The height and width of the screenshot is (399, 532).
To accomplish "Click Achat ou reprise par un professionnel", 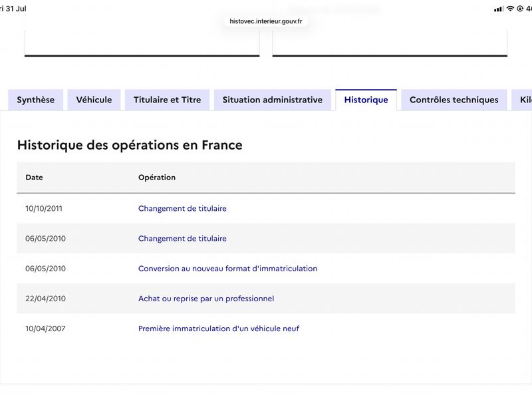I will [206, 299].
